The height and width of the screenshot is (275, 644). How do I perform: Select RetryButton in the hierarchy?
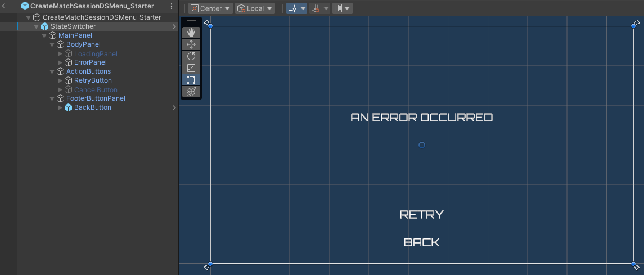[x=93, y=80]
